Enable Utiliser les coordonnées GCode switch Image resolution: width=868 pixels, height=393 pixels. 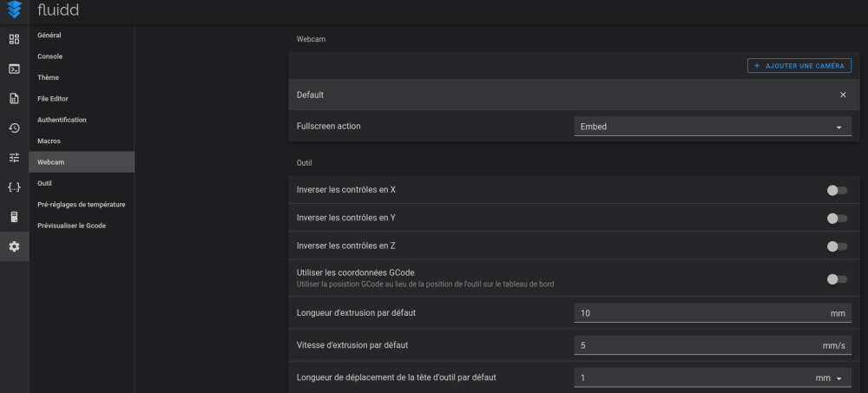(x=837, y=279)
